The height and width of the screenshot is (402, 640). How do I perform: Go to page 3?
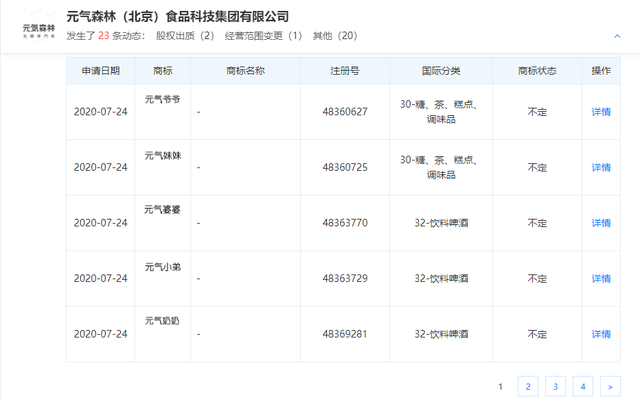click(x=555, y=386)
